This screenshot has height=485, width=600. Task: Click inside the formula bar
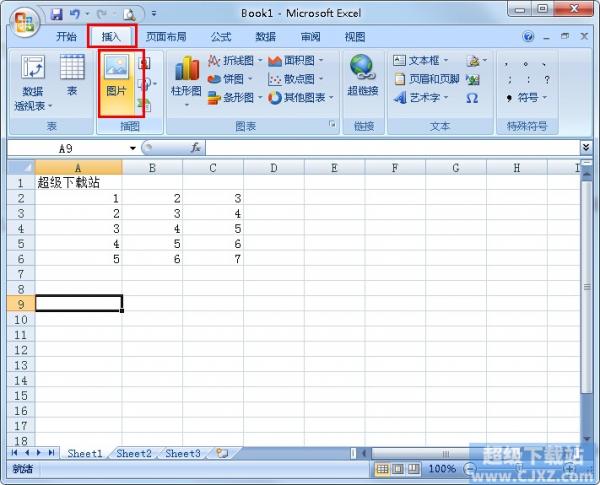(x=393, y=148)
